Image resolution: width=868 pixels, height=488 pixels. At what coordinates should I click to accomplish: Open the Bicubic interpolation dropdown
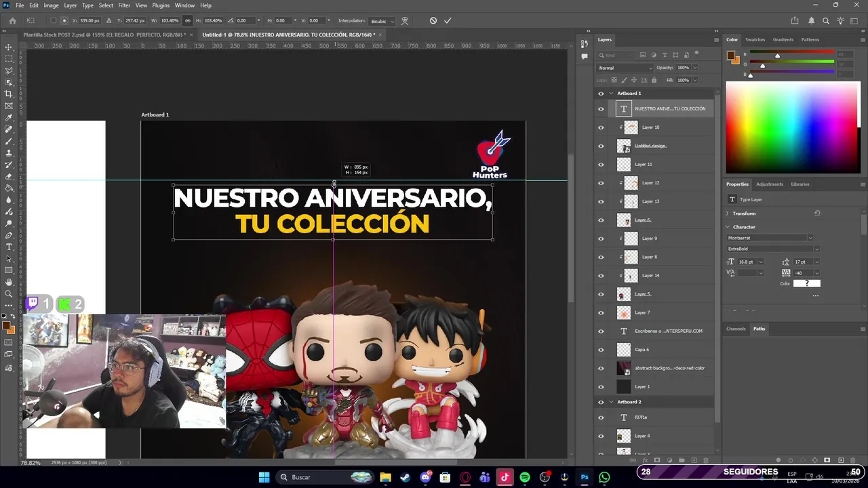point(382,21)
